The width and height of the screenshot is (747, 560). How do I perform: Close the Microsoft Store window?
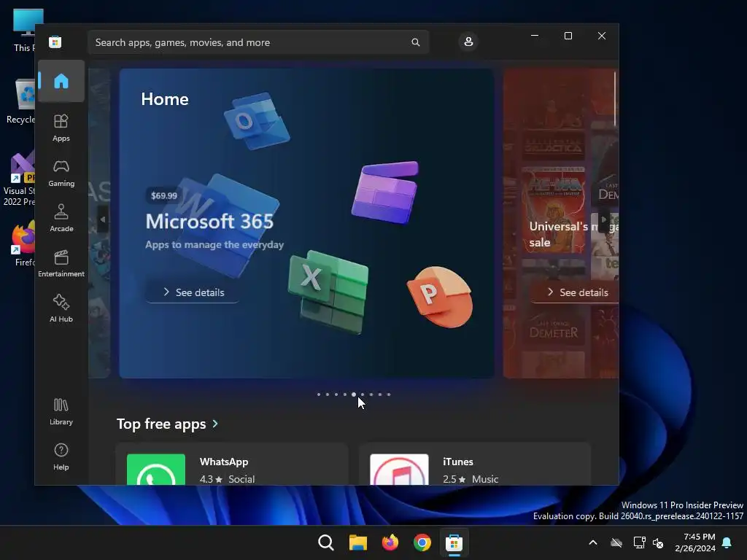tap(602, 36)
